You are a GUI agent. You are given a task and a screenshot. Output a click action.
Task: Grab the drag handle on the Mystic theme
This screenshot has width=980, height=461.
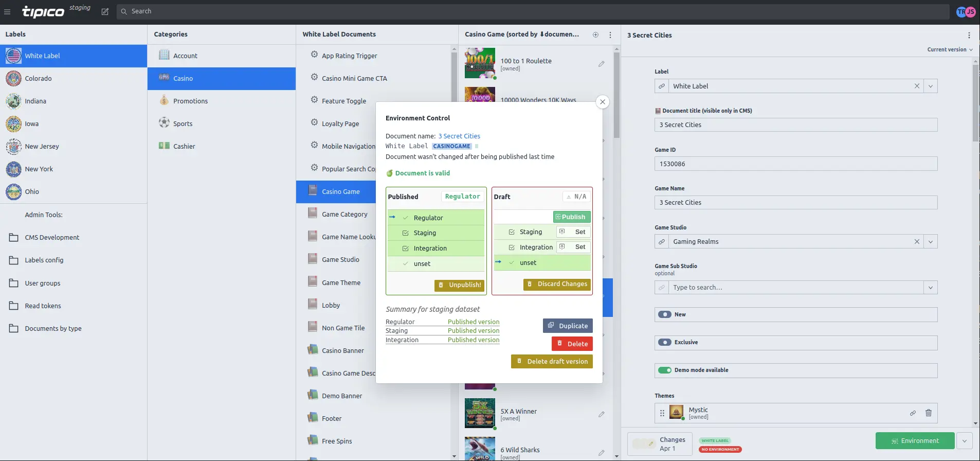tap(662, 413)
